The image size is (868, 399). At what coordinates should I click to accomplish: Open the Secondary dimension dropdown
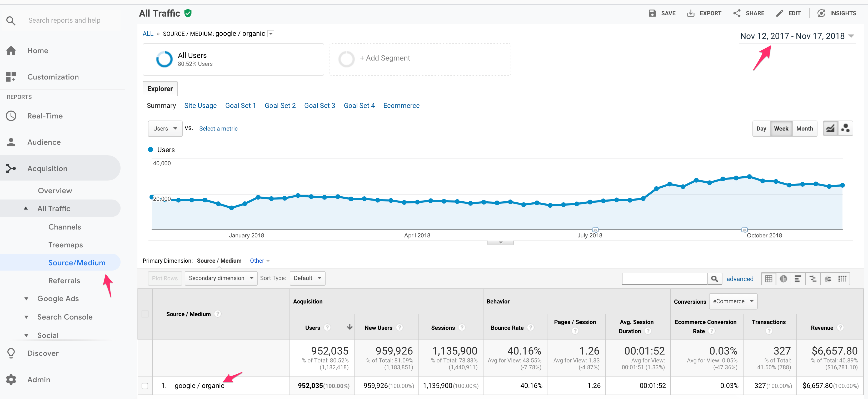pos(221,278)
